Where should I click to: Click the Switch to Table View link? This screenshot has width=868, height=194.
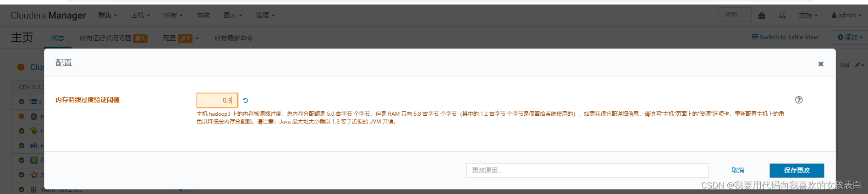point(785,37)
